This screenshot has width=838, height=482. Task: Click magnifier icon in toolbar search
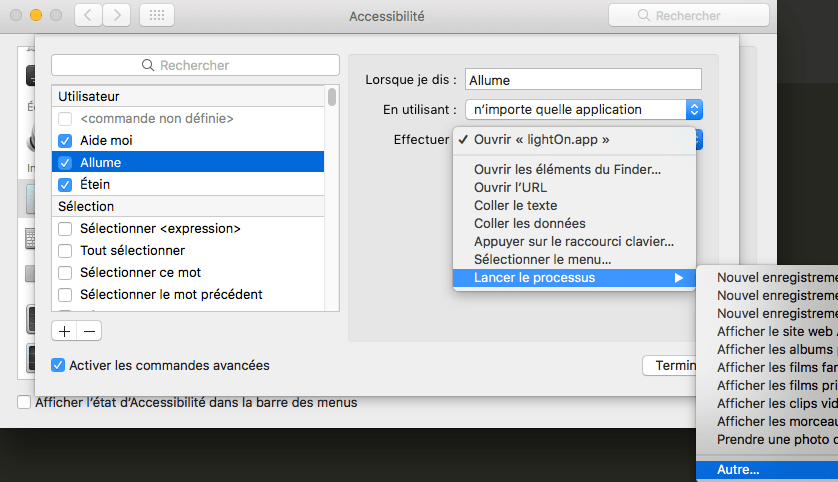[x=644, y=15]
